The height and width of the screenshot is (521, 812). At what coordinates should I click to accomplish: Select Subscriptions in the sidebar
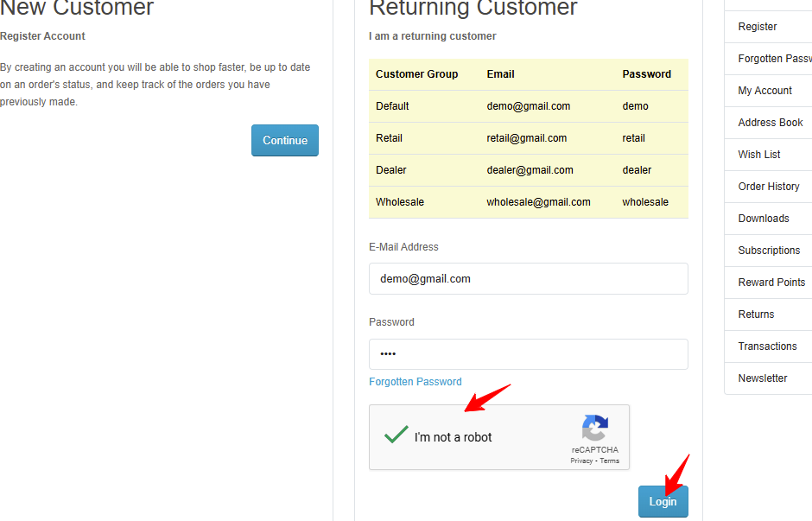768,251
